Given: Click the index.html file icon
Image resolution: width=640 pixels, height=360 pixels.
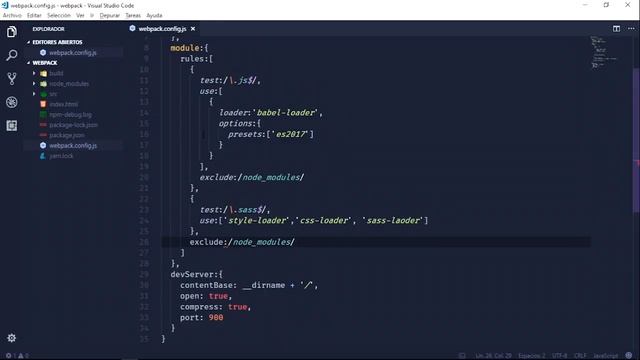Looking at the screenshot, I should click(43, 104).
